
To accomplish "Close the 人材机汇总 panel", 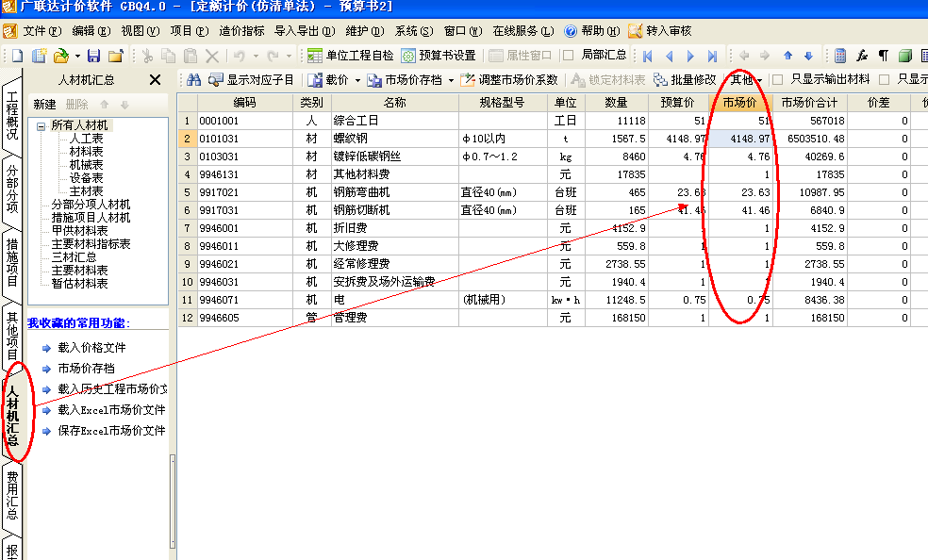I will point(155,79).
